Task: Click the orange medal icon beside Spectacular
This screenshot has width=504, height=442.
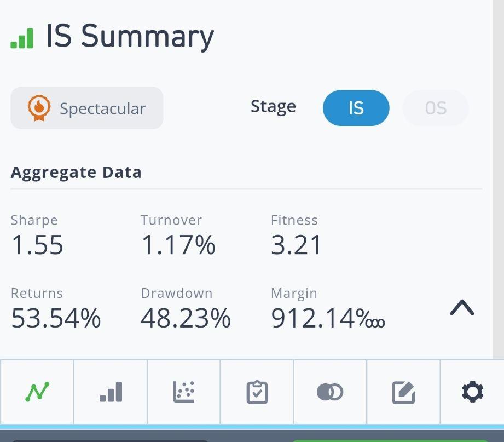Action: (39, 108)
